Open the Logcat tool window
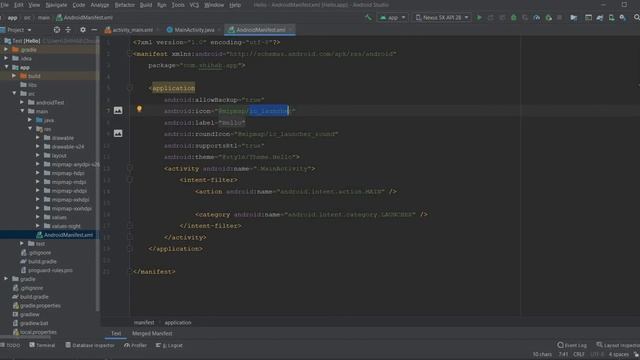 point(169,345)
